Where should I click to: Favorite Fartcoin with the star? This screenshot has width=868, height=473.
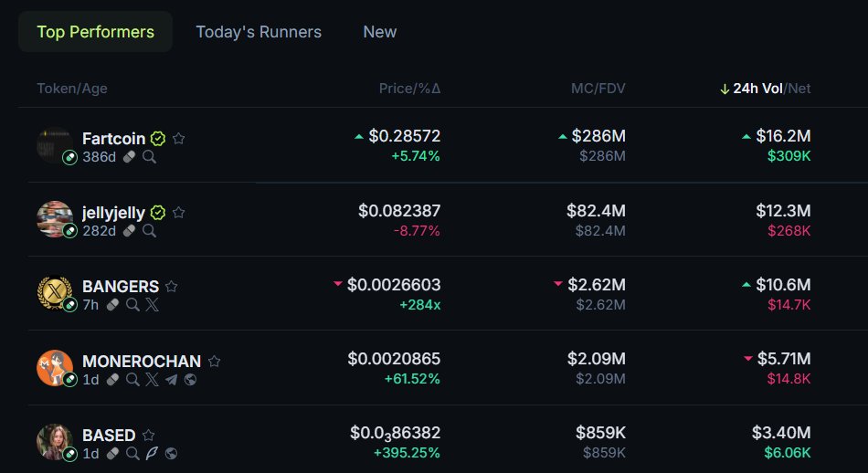click(179, 139)
